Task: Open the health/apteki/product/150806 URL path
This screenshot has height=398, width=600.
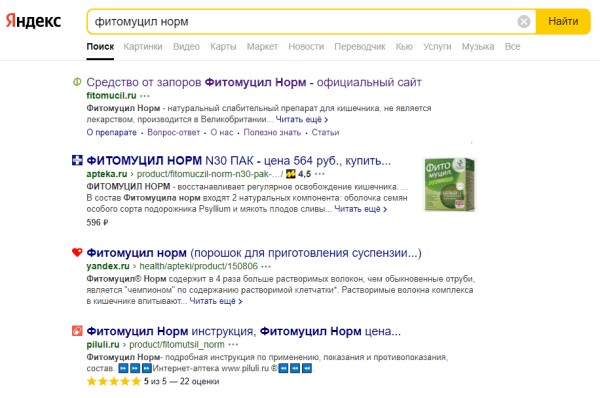Action: point(199,266)
